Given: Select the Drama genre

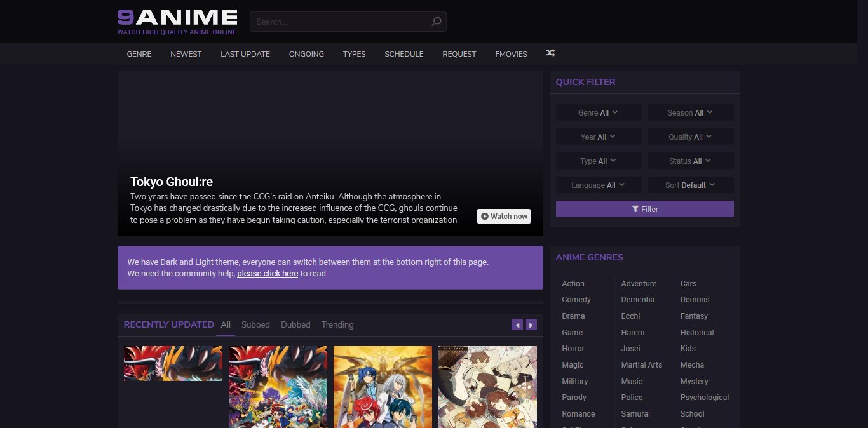Looking at the screenshot, I should click(573, 316).
